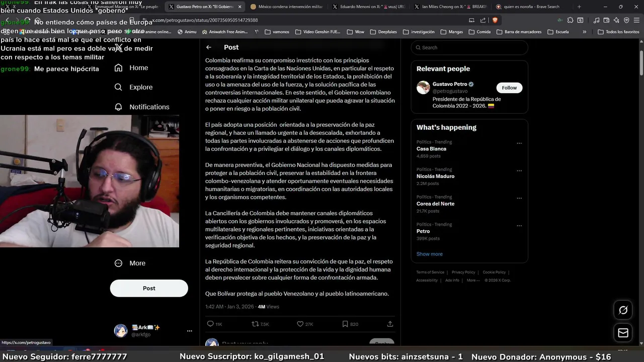Open Grok floating button
Image resolution: width=644 pixels, height=362 pixels.
(x=623, y=310)
